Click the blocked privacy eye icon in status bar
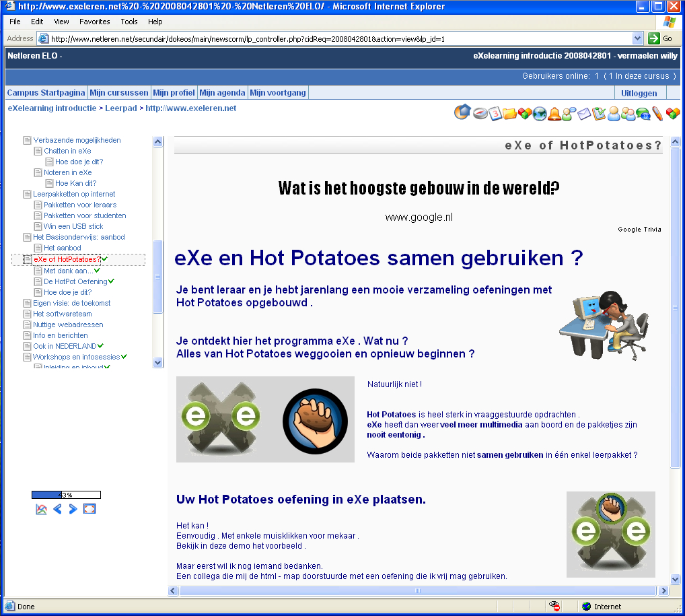Viewport: 685px width, 616px height. pyautogui.click(x=554, y=607)
